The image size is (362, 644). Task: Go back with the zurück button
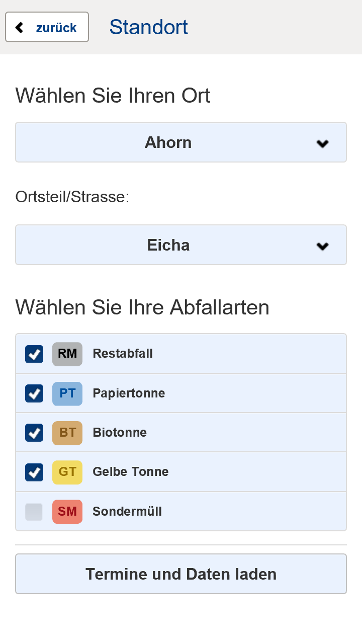pos(47,27)
